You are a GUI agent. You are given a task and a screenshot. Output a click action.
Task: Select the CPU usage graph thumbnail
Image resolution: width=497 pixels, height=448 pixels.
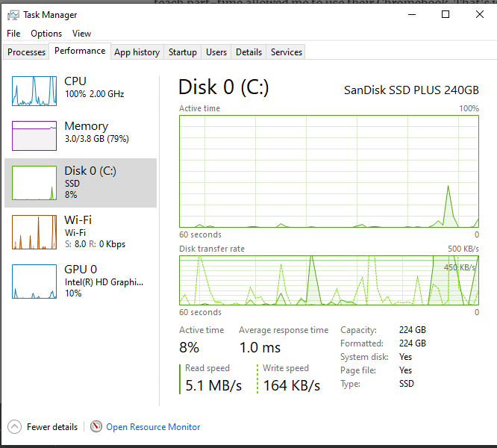point(34,91)
